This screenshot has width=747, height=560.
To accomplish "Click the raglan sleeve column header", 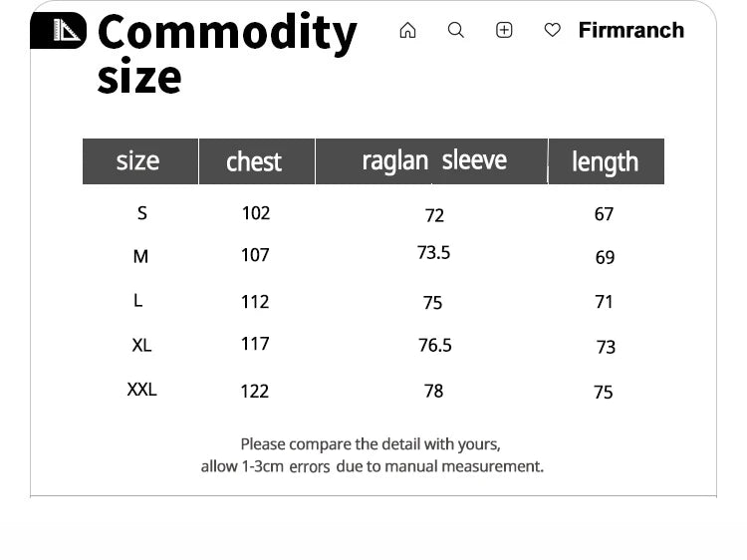I will 433,160.
